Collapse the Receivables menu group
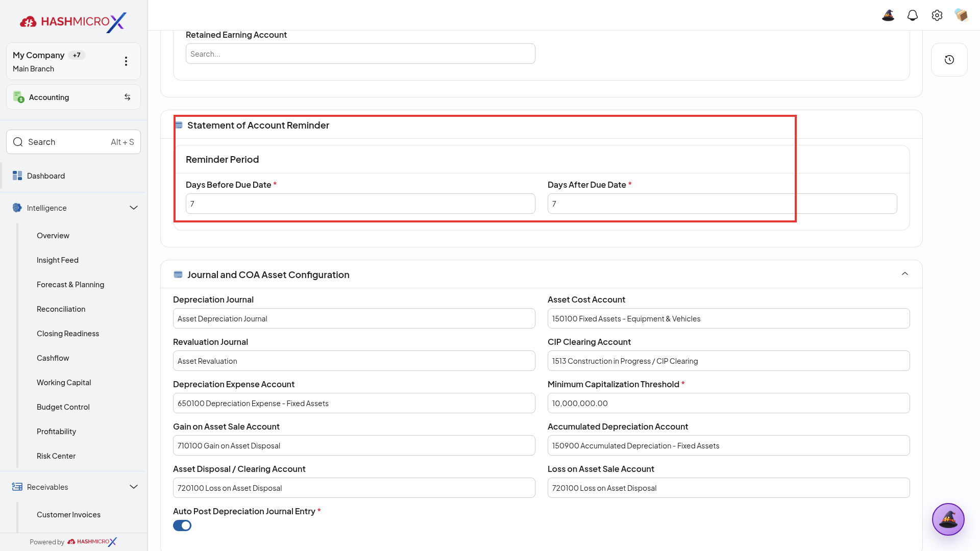 point(134,487)
